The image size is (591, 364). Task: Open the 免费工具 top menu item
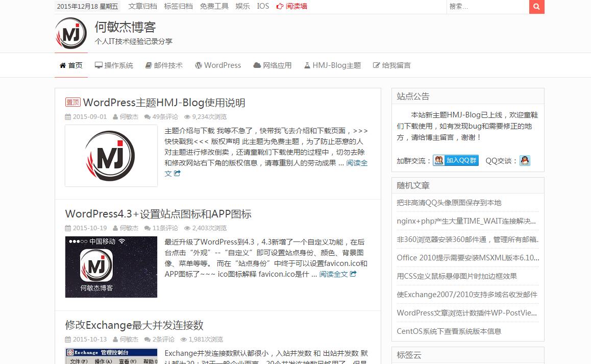214,6
